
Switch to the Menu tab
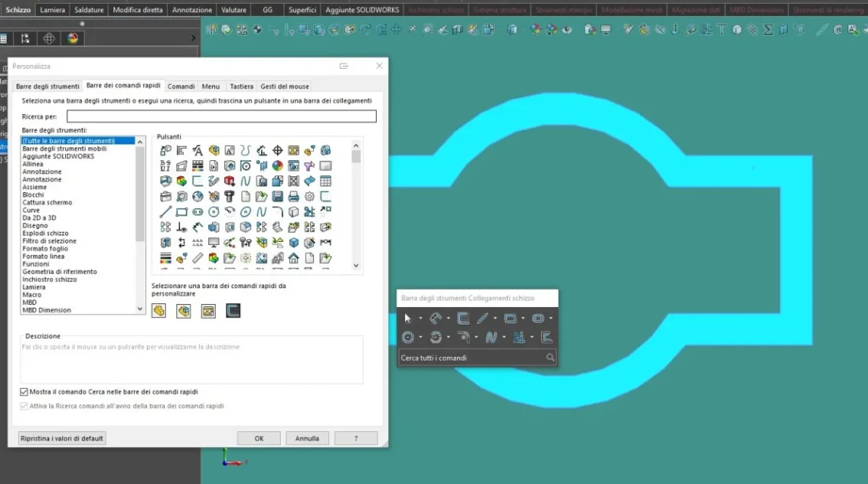pos(210,86)
